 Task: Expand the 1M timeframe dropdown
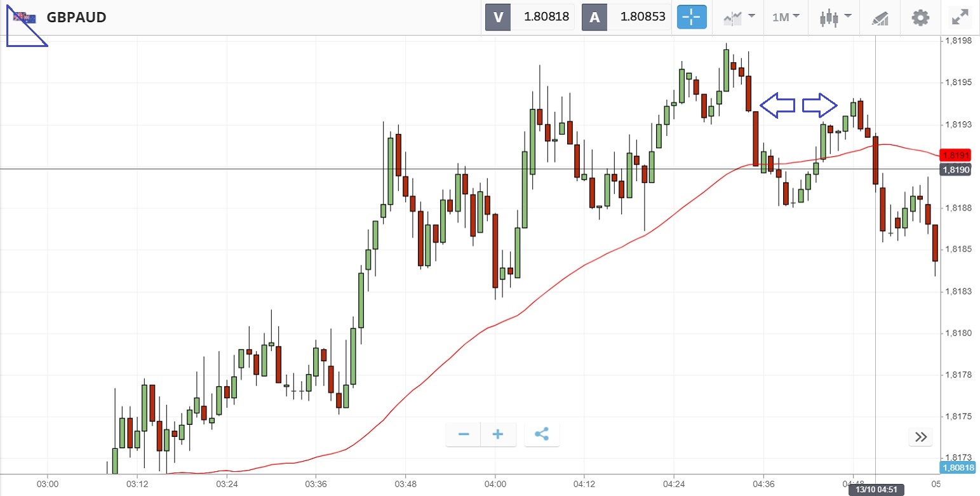786,17
